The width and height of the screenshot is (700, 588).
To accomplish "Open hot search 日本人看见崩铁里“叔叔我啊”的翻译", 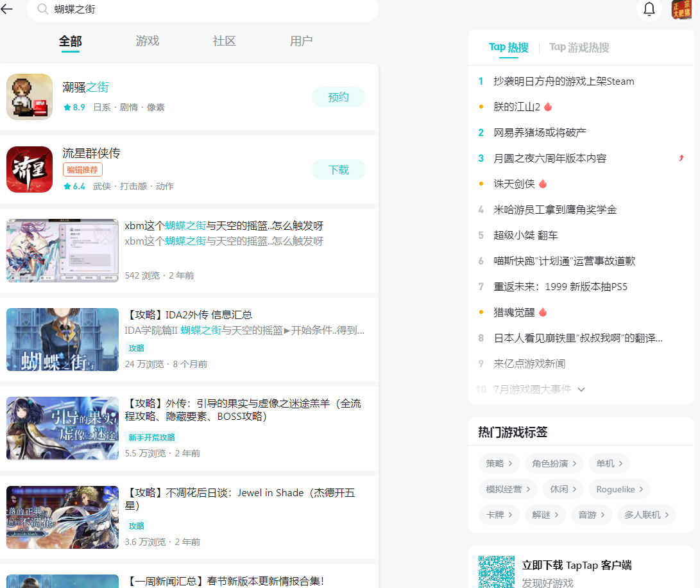I will pos(578,338).
